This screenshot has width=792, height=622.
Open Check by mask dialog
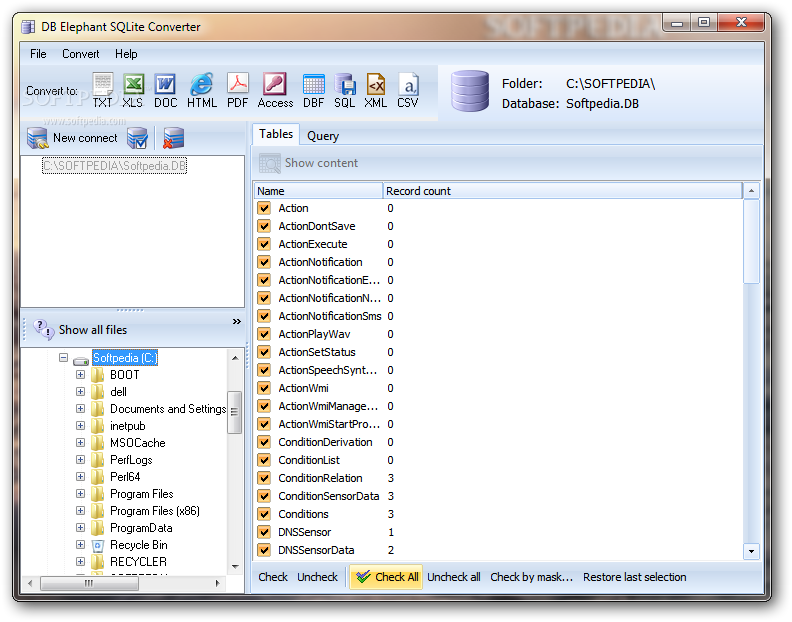531,577
